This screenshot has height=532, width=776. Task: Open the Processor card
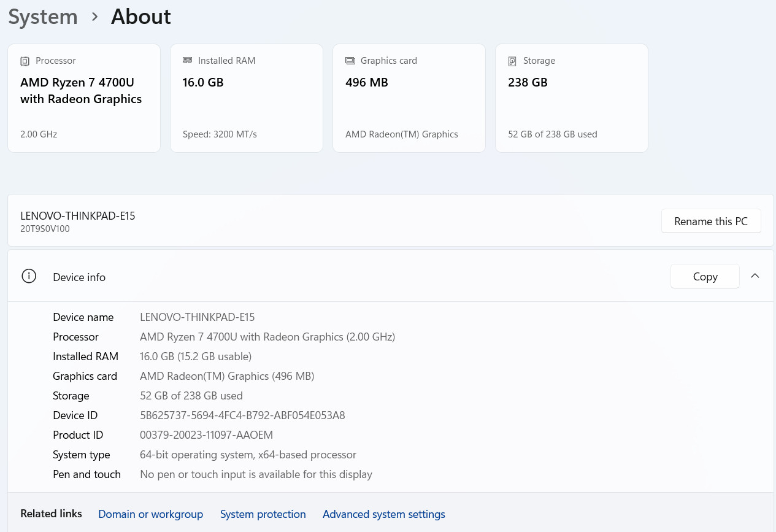click(x=84, y=98)
